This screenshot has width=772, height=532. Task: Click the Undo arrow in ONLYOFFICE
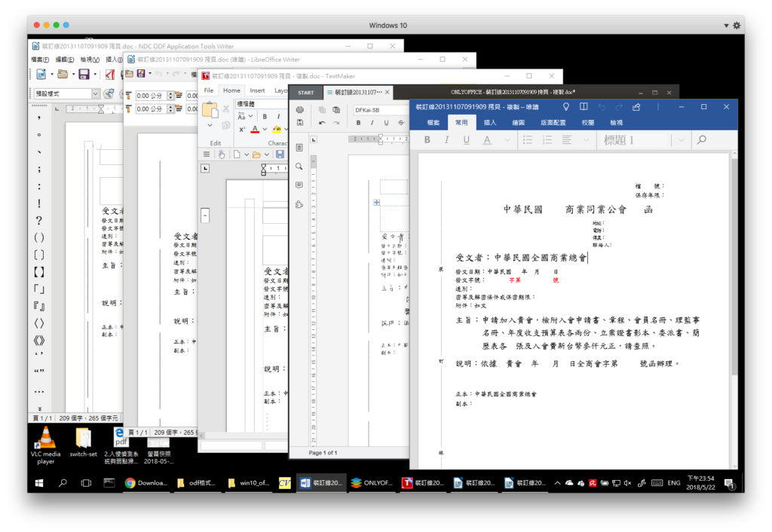pos(322,123)
